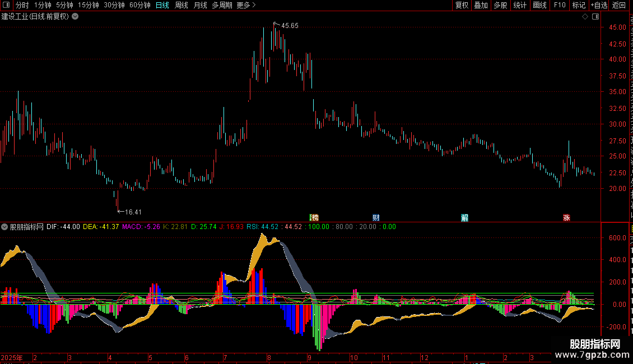The width and height of the screenshot is (633, 364).
Task: Click the MACD: -5.26 indicator value
Action: [x=141, y=227]
